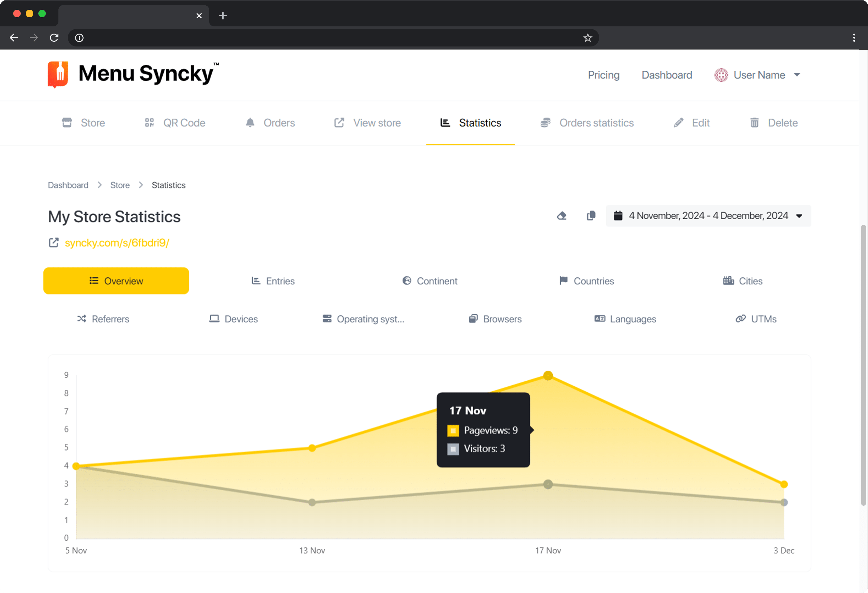Click the Statistics breadcrumb text
The image size is (868, 593).
(x=168, y=185)
